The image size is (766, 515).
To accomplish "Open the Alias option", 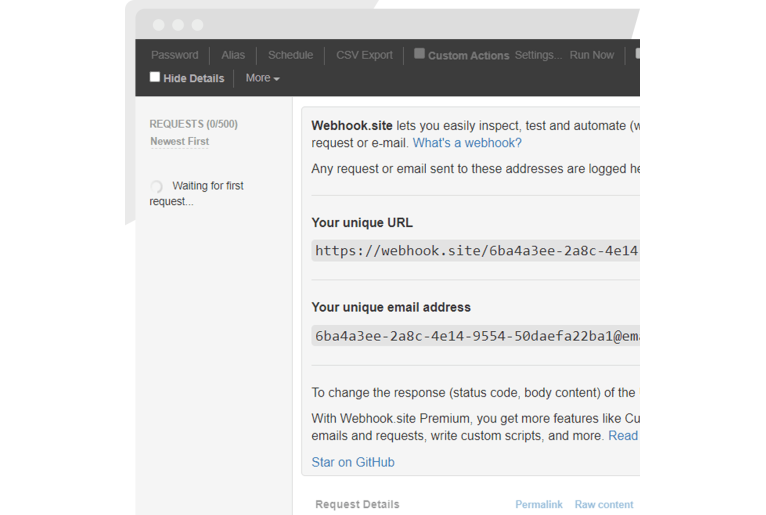I will (233, 55).
